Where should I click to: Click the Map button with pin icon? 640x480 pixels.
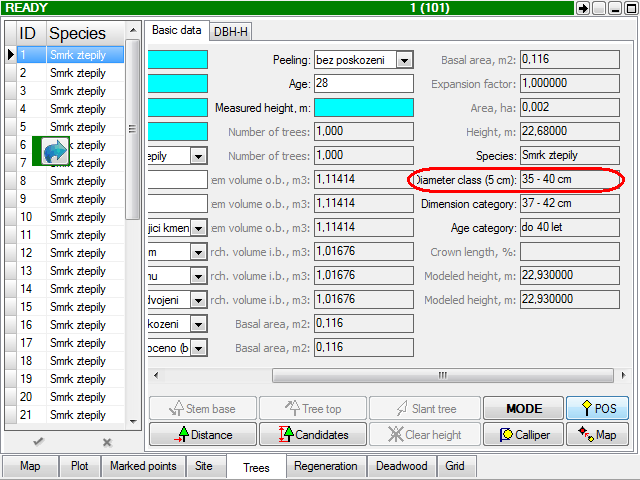point(596,434)
